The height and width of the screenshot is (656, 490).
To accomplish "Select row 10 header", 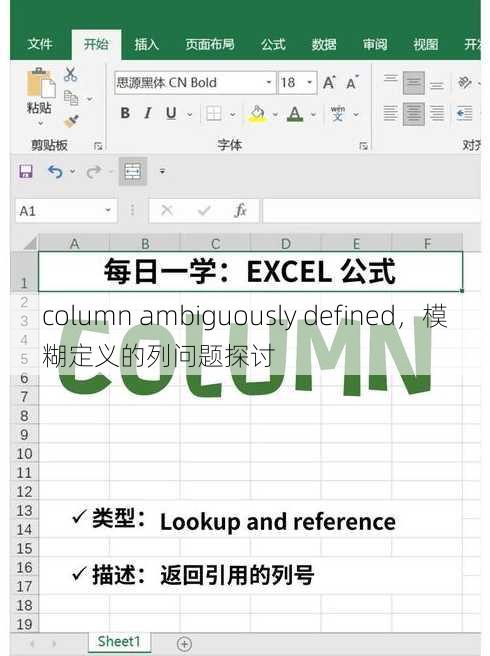I will point(24,454).
